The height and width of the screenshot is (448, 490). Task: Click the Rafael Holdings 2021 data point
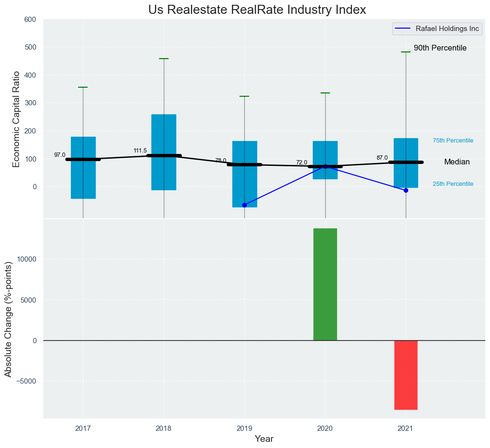coord(406,190)
